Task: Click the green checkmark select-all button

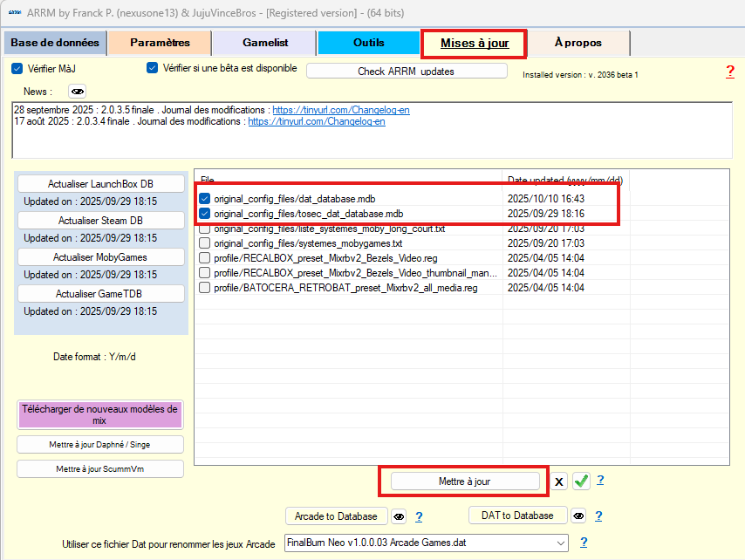Action: pos(582,481)
